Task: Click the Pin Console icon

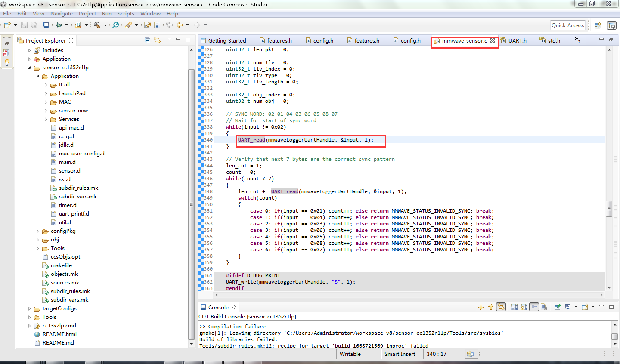Action: tap(558, 307)
